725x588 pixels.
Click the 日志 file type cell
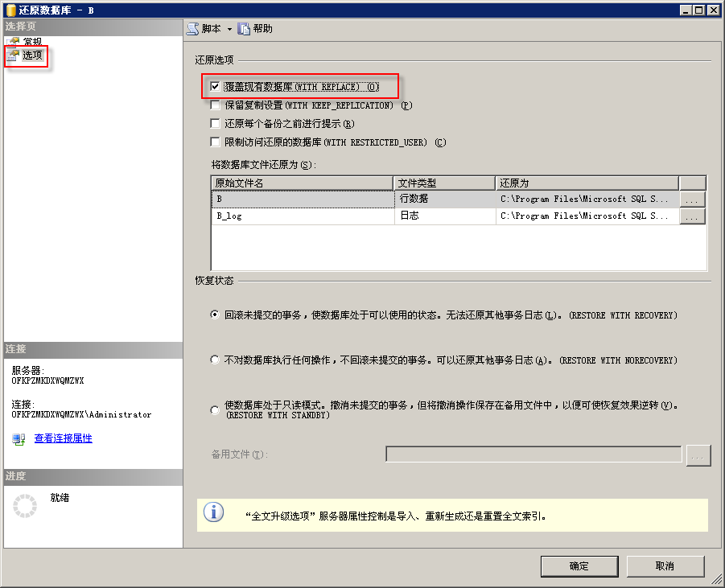tap(445, 216)
